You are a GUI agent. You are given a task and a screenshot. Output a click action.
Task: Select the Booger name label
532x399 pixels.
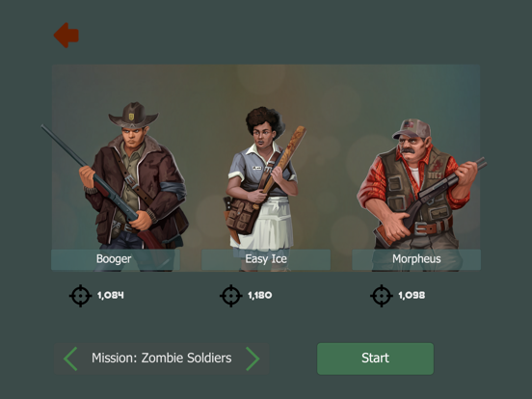[116, 259]
